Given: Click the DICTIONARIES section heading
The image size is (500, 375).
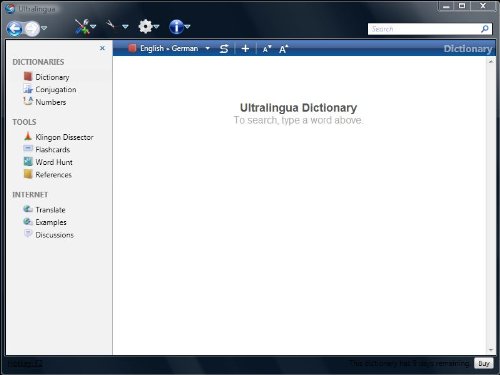Looking at the screenshot, I should [x=38, y=62].
